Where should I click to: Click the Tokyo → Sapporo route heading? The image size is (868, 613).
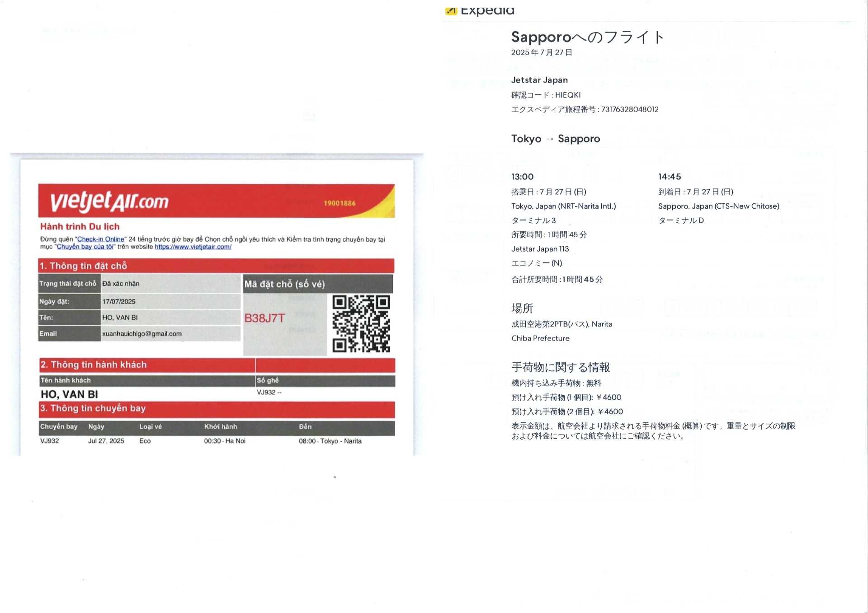(x=556, y=139)
